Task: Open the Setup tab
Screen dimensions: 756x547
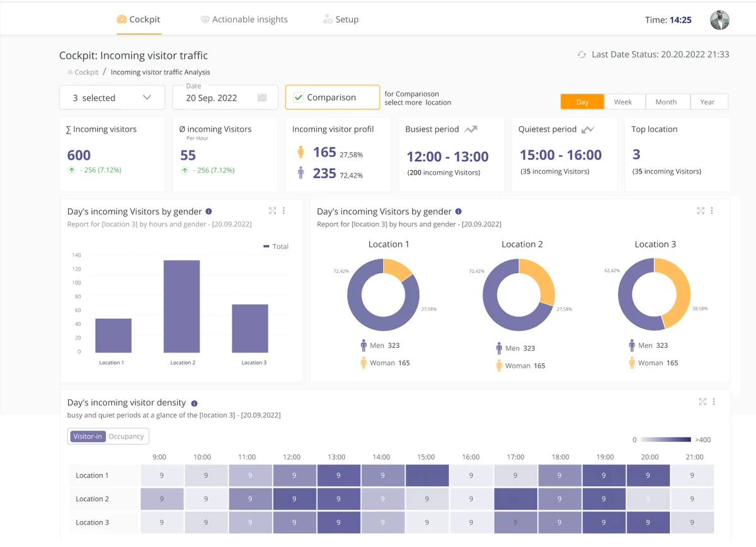Action: point(341,20)
